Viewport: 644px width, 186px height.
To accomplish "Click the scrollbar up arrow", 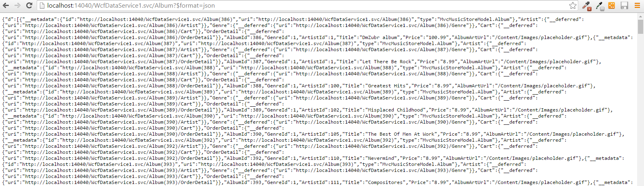I will tap(640, 16).
